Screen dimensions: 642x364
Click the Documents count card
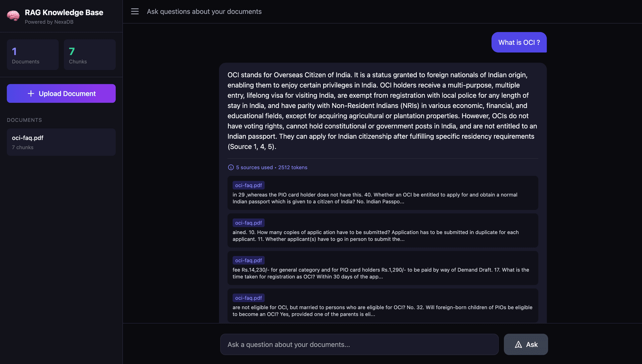point(32,54)
